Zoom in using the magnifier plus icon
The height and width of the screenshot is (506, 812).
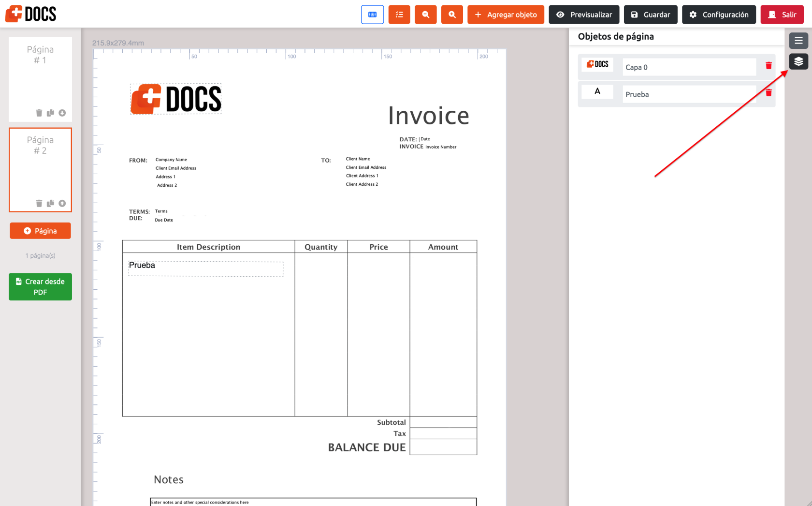pos(452,15)
